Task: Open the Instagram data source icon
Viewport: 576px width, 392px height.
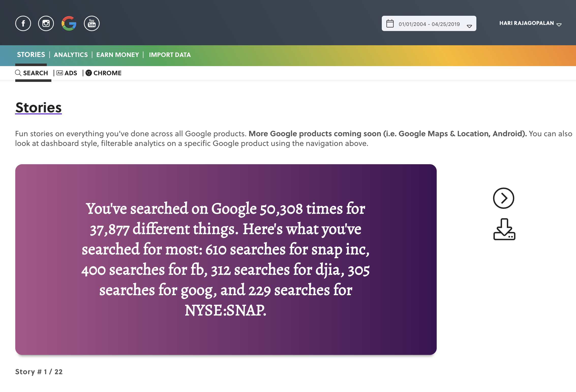Action: 46,23
